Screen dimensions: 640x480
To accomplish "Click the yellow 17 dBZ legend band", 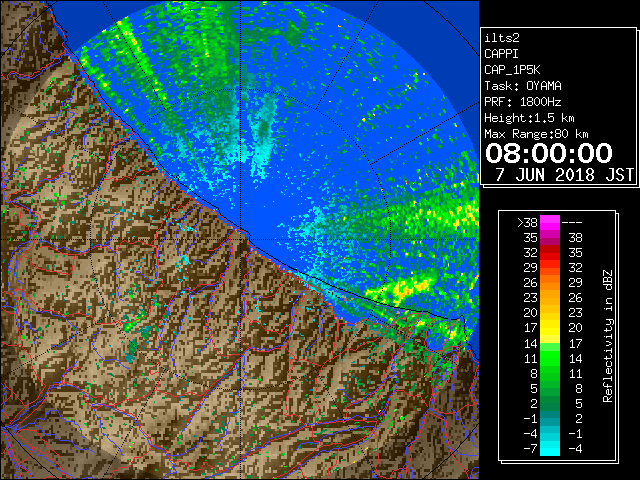I will tap(550, 328).
